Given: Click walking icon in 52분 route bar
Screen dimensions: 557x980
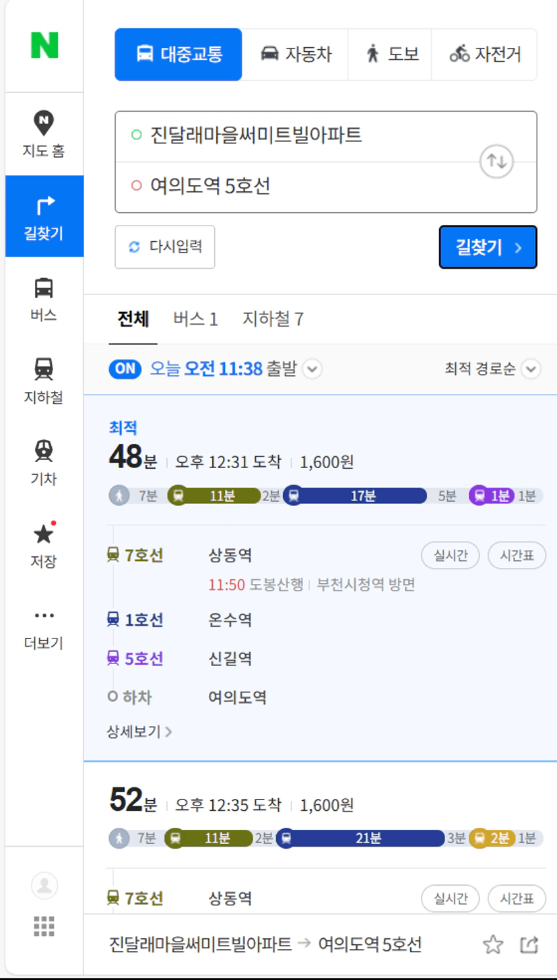Looking at the screenshot, I should [119, 838].
